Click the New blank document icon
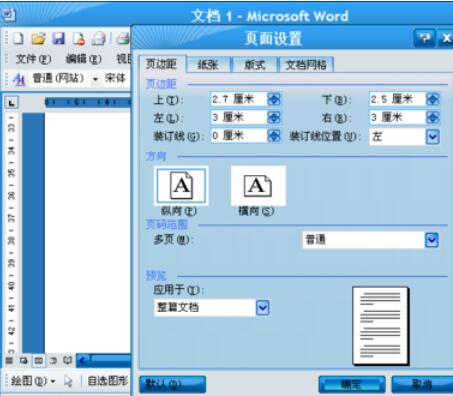The height and width of the screenshot is (396, 453). 18,38
